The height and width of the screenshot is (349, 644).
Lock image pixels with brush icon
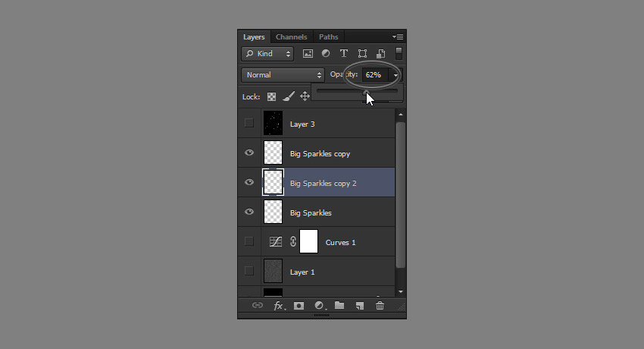point(289,96)
